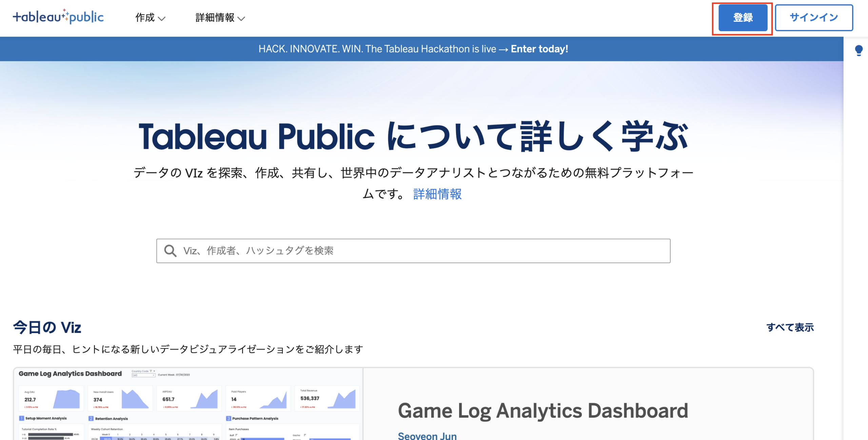Click すべて表示 to view all
This screenshot has height=440, width=868.
pyautogui.click(x=790, y=327)
